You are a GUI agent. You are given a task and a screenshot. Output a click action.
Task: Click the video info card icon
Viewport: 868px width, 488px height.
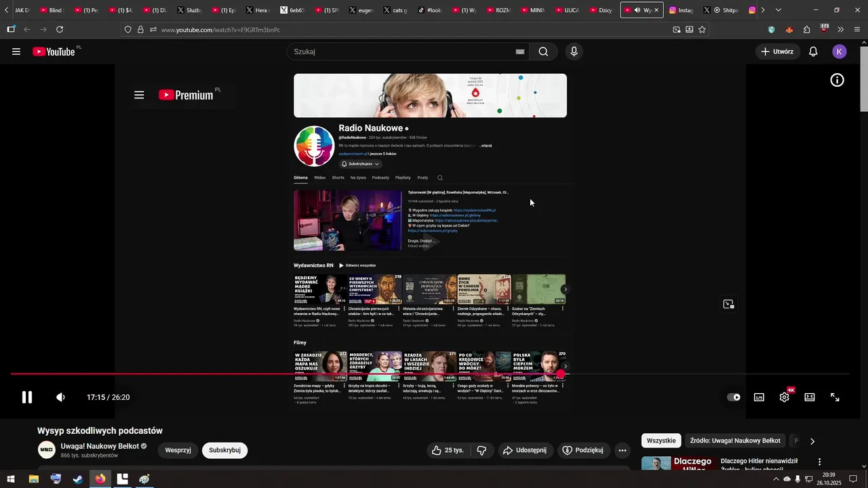tap(837, 80)
